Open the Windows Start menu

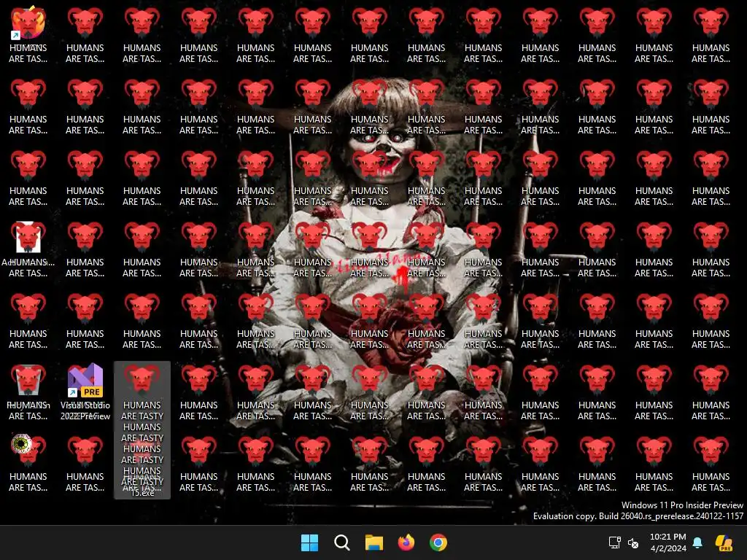click(309, 542)
